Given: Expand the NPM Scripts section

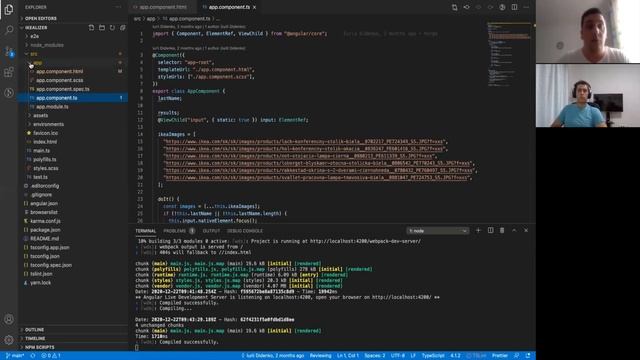Looking at the screenshot, I should click(x=73, y=347).
